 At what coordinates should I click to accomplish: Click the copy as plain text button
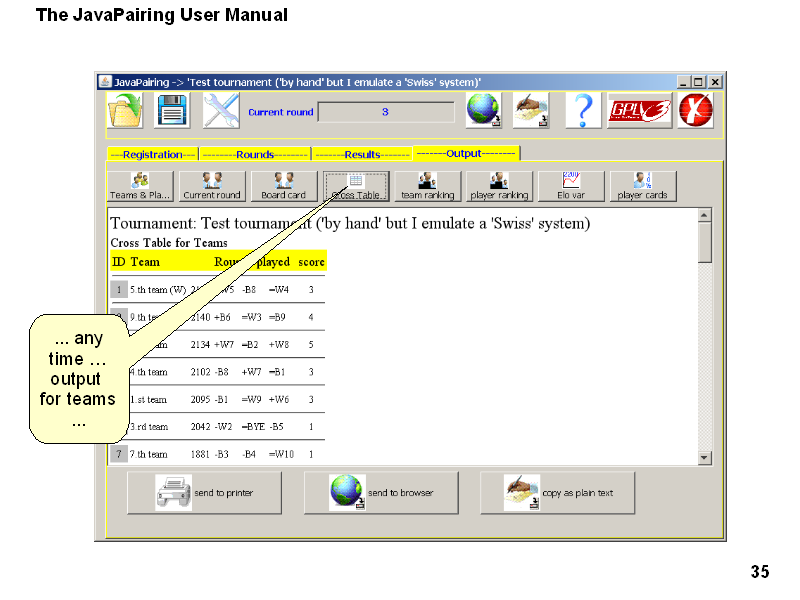point(557,493)
